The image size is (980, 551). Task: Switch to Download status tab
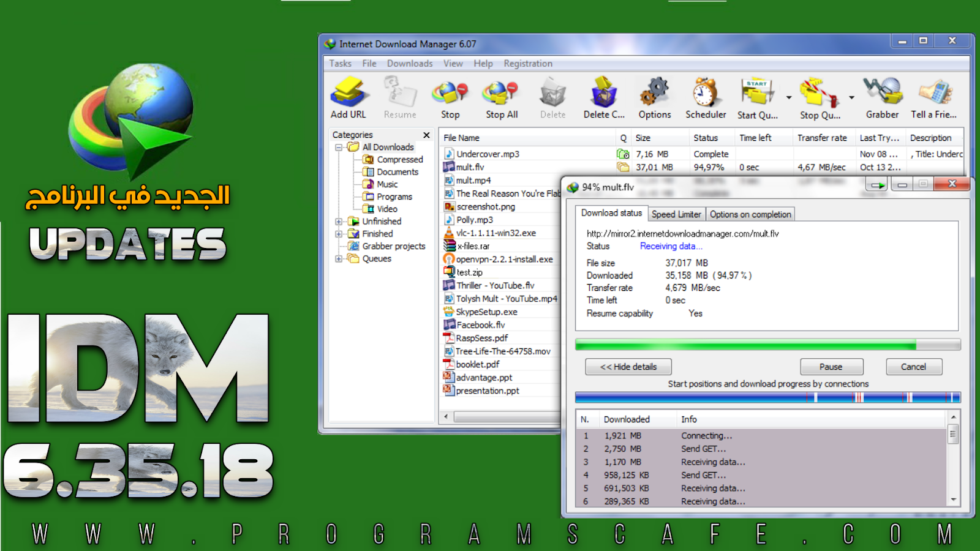pos(611,213)
